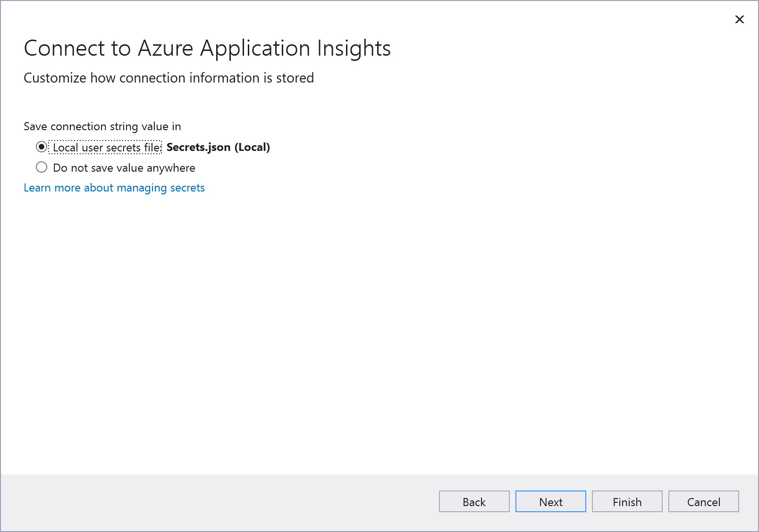Click the Secrets.json (Local) label
759x532 pixels.
tap(218, 147)
